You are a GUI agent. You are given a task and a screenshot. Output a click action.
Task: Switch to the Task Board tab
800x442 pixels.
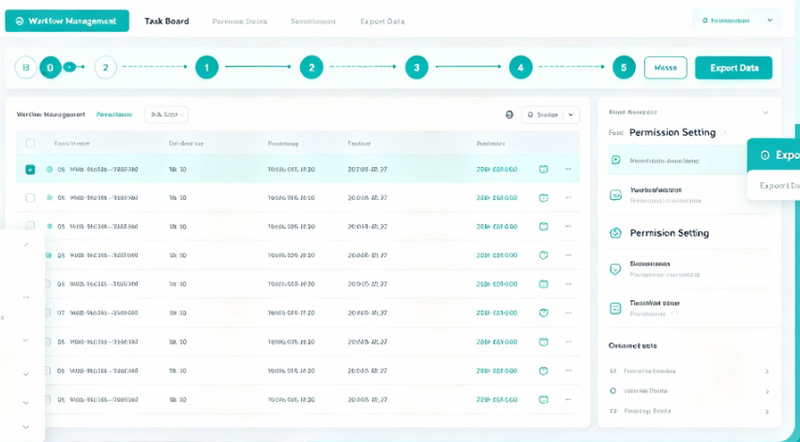pos(167,21)
